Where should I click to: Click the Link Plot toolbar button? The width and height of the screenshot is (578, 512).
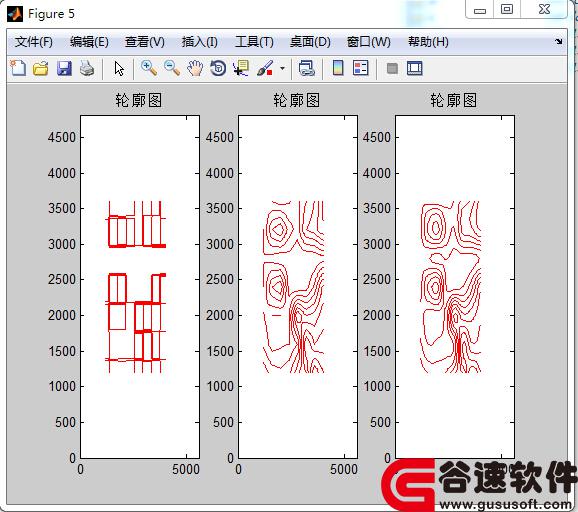pyautogui.click(x=307, y=69)
